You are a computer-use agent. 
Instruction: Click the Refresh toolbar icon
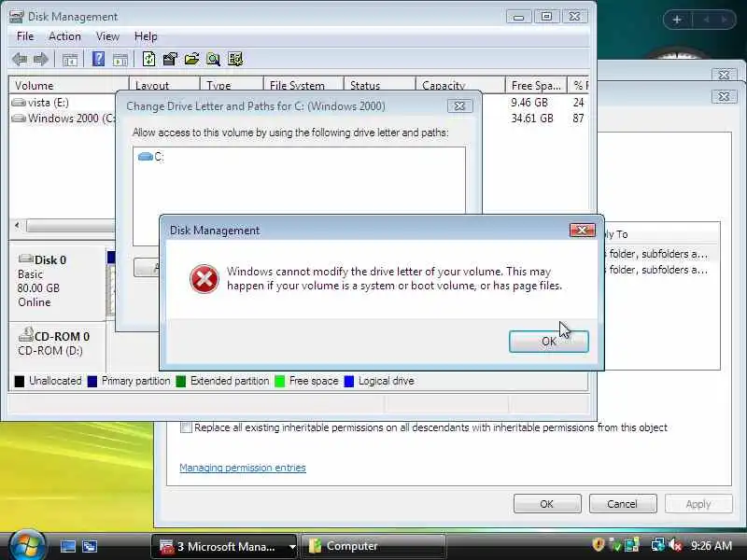tap(148, 59)
